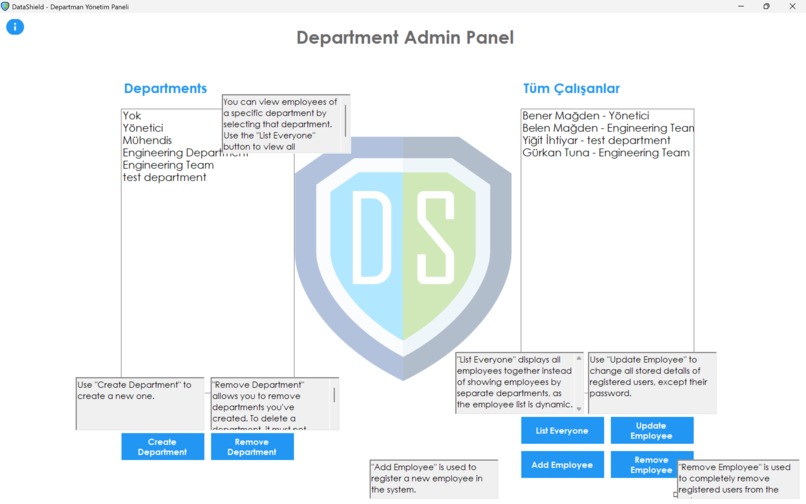
Task: Click the DataShield shield icon in title bar
Action: click(5, 7)
